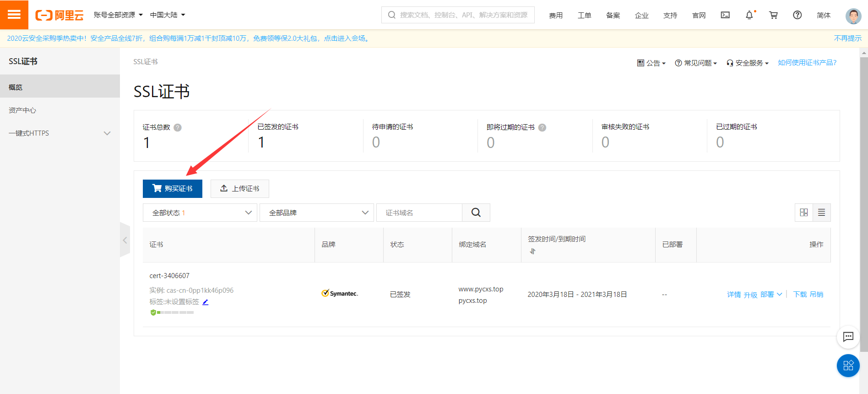
Task: Select 资产中心 in the sidebar
Action: [60, 110]
